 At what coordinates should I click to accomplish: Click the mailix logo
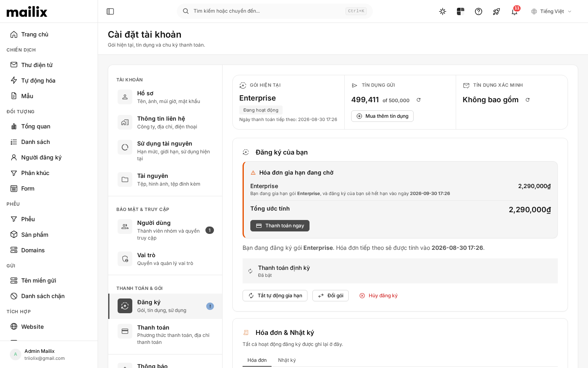27,11
